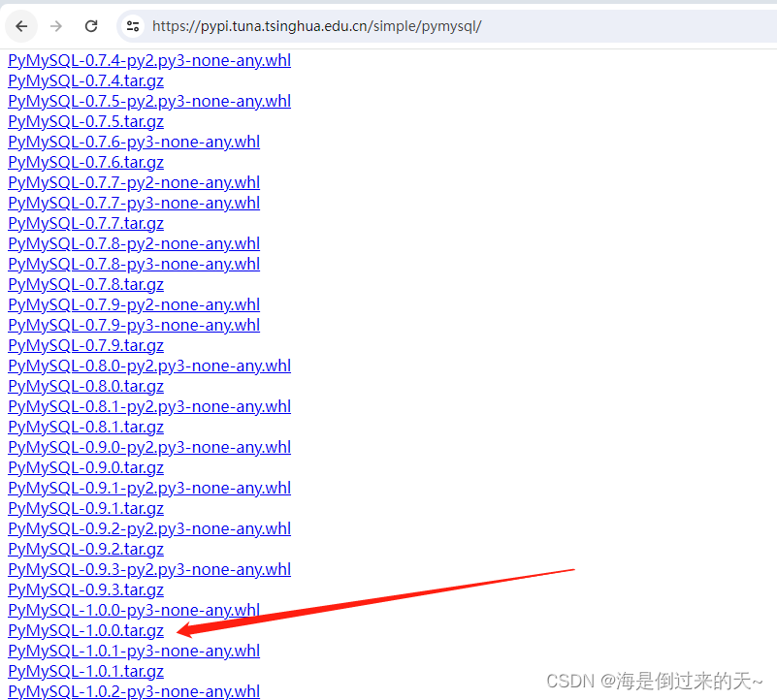
Task: Download PyMySQL-1.0.0-py3-none-any.whl
Action: tap(134, 610)
